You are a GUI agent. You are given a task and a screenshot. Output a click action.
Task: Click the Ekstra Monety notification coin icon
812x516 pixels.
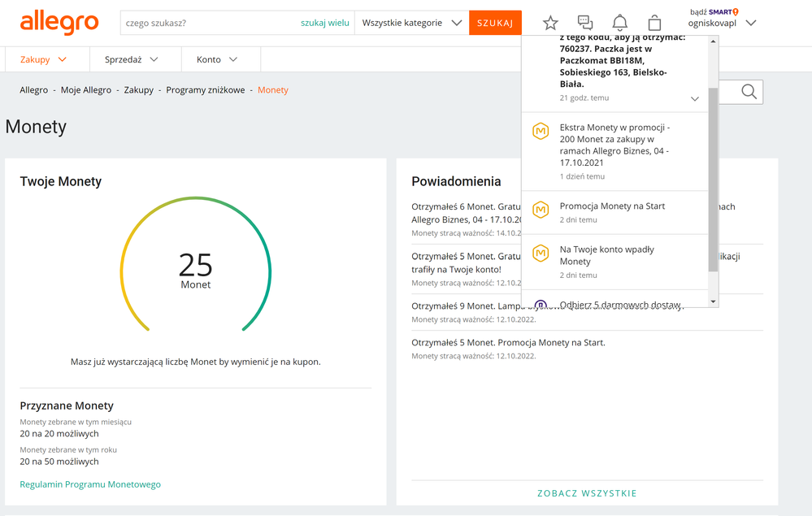pyautogui.click(x=541, y=131)
